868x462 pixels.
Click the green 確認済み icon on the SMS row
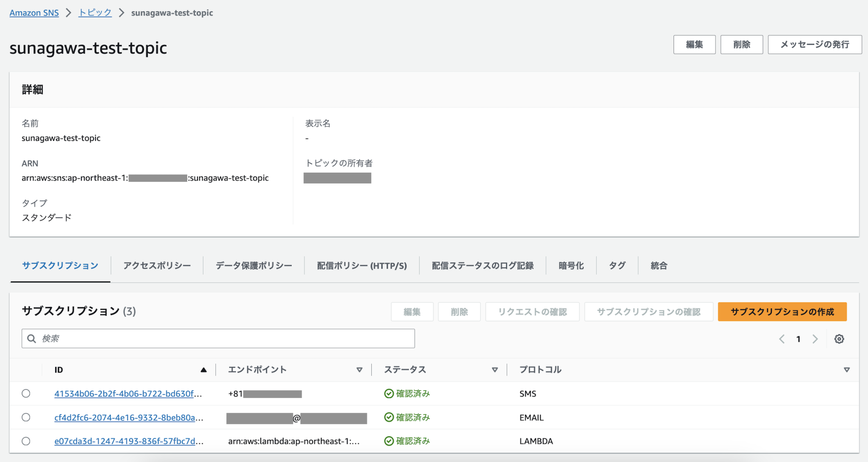tap(389, 393)
